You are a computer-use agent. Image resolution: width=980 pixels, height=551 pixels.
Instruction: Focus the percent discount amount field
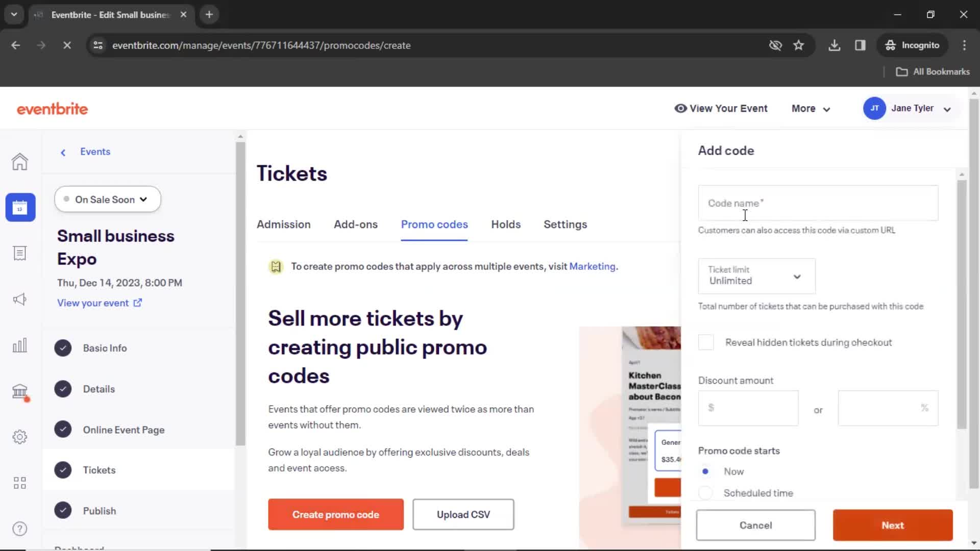click(x=888, y=408)
